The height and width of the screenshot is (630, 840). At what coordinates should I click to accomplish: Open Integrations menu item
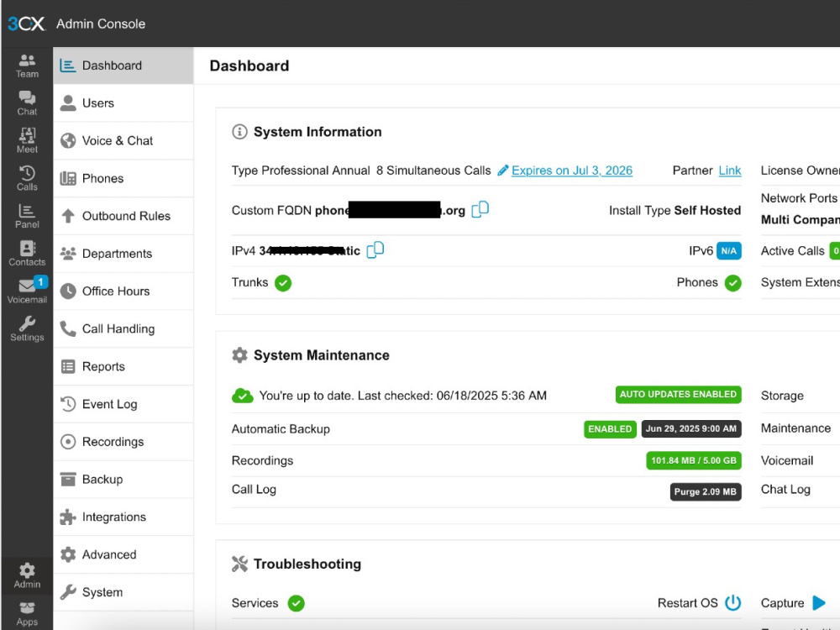123,517
